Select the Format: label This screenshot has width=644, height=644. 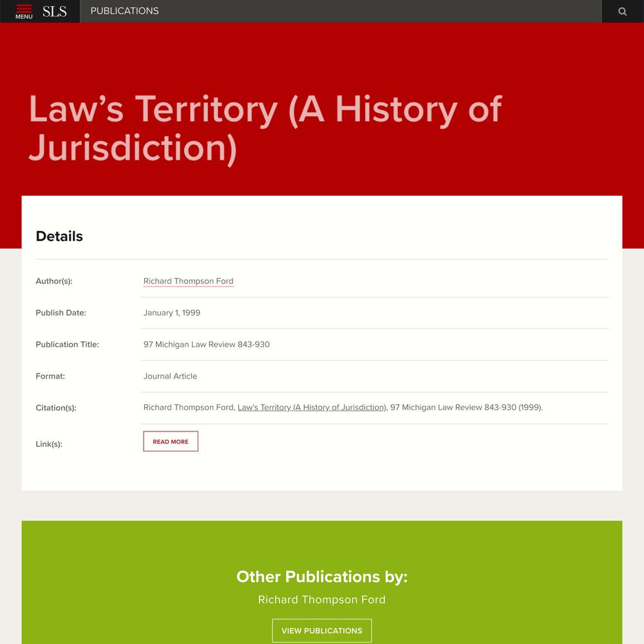pos(50,376)
